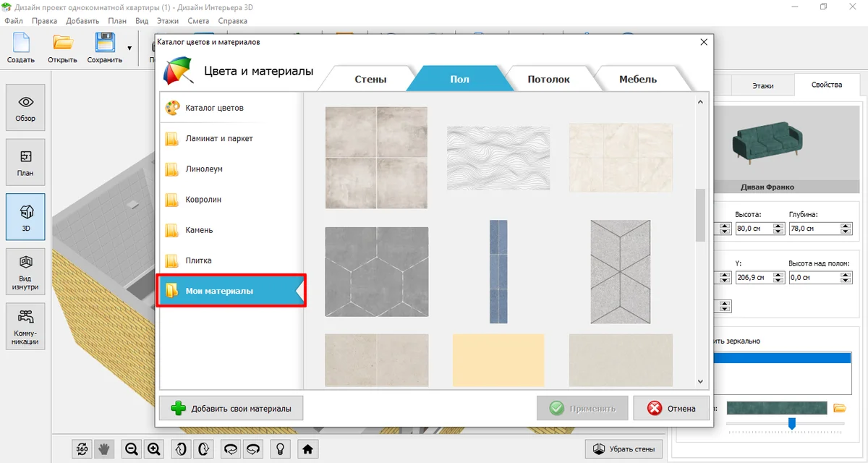Image resolution: width=868 pixels, height=463 pixels.
Task: Open the Вид изнутри interior view
Action: 25,272
